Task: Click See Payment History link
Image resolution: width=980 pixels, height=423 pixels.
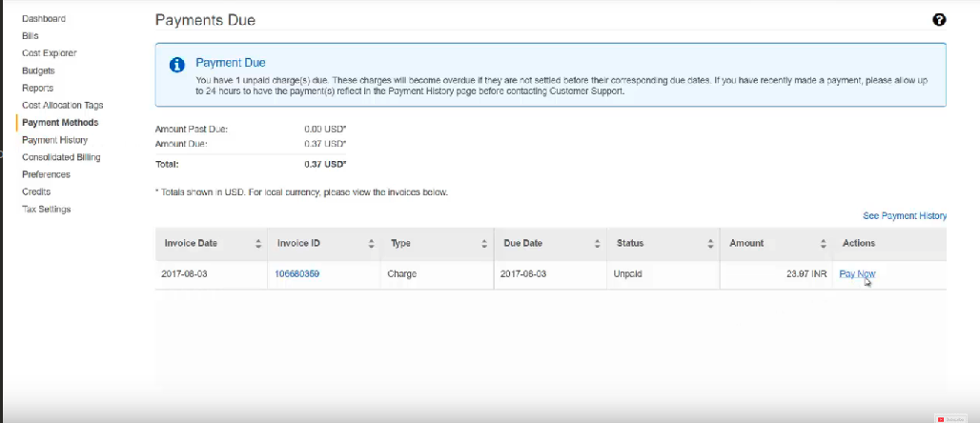Action: (x=904, y=216)
